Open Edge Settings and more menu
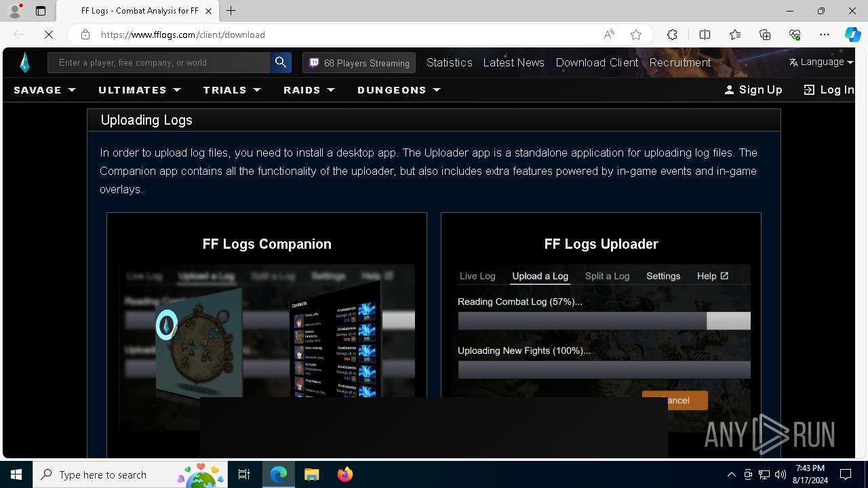 point(825,35)
